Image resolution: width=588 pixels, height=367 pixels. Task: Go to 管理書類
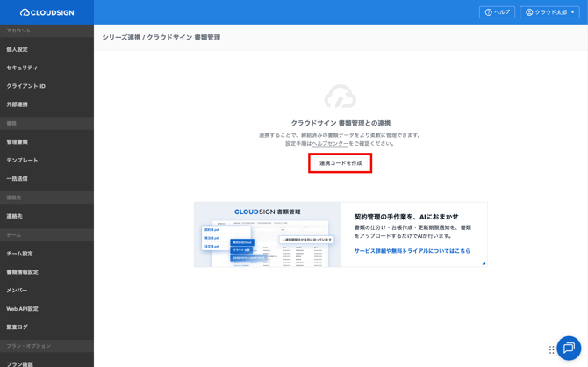[x=17, y=142]
